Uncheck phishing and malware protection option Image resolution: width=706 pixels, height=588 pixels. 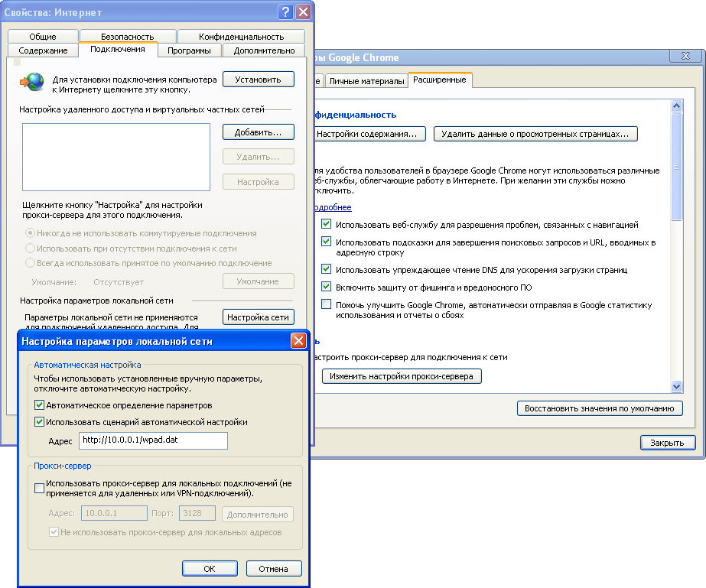[x=327, y=288]
